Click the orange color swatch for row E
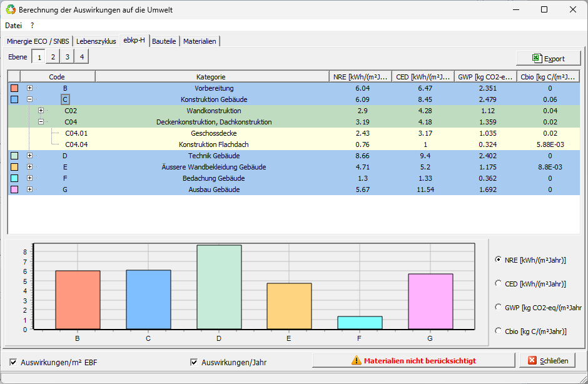This screenshot has width=588, height=384. (14, 167)
